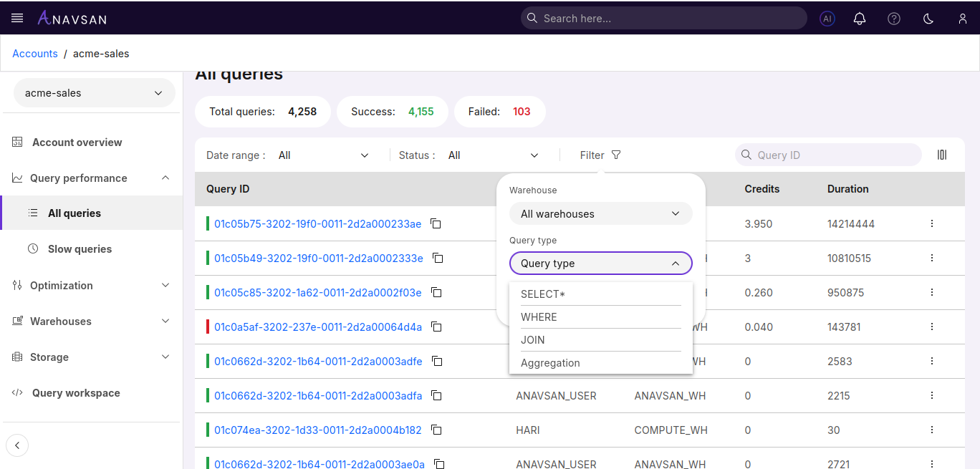Open query 01c0a5af-3202-237e-0011-2d2a00064d4a
Viewport: 980px width, 469px height.
pyautogui.click(x=318, y=327)
